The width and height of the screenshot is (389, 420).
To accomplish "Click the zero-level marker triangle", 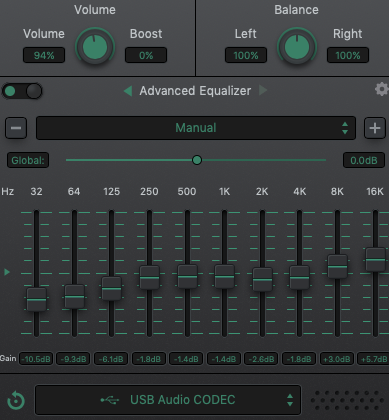I will click(x=7, y=272).
